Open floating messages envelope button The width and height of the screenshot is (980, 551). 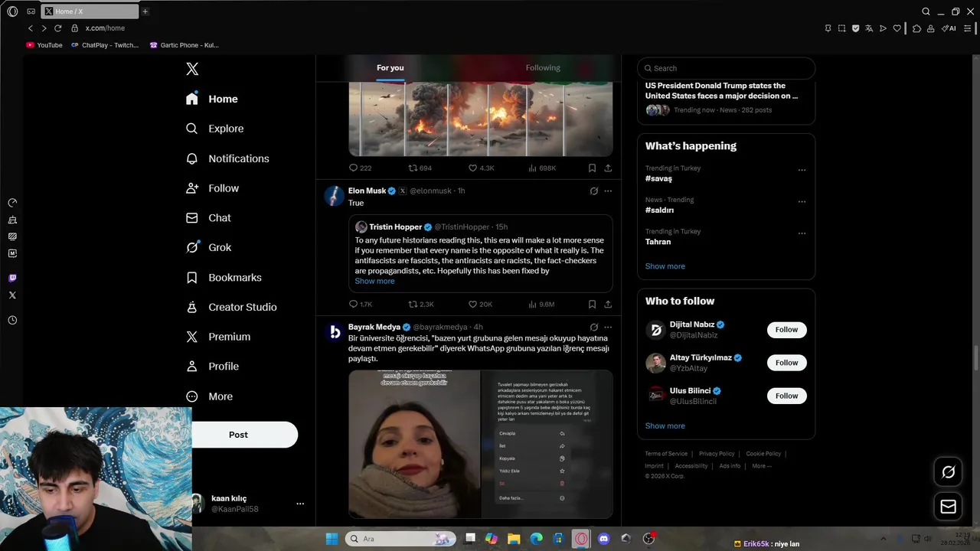948,507
